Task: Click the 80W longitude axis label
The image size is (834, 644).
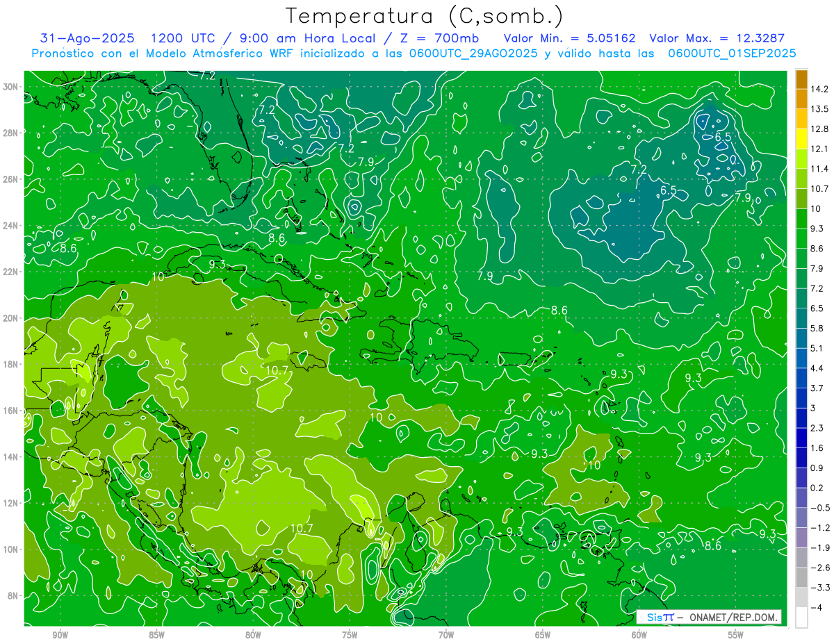Action: coord(253,635)
